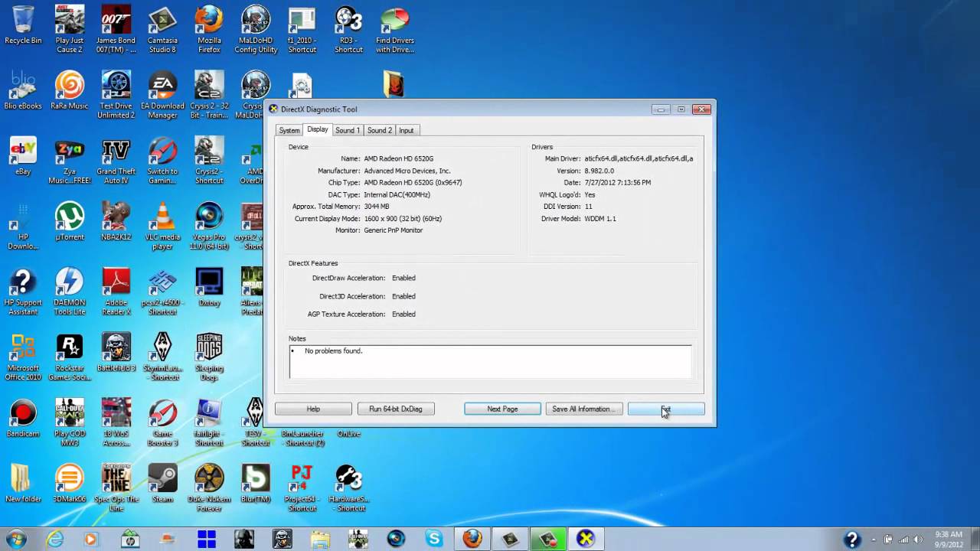This screenshot has height=551, width=980.
Task: Launch Mozilla Firefox from the desktop
Action: pyautogui.click(x=209, y=20)
